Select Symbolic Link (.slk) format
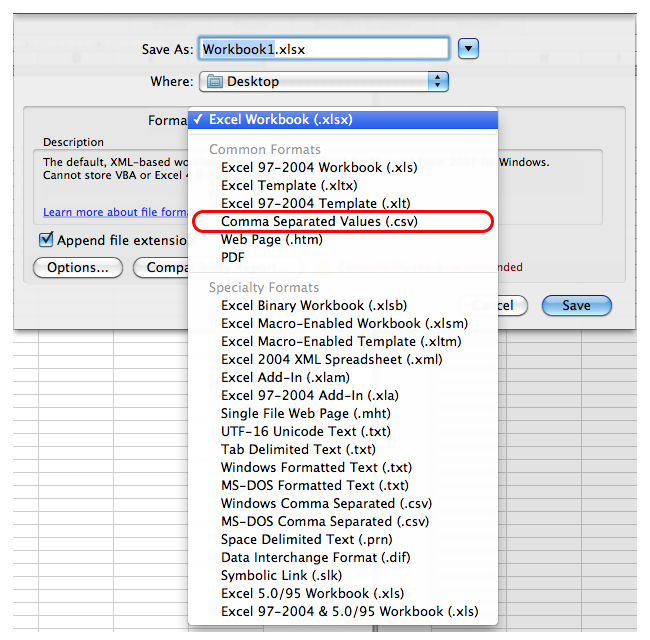 (343, 575)
